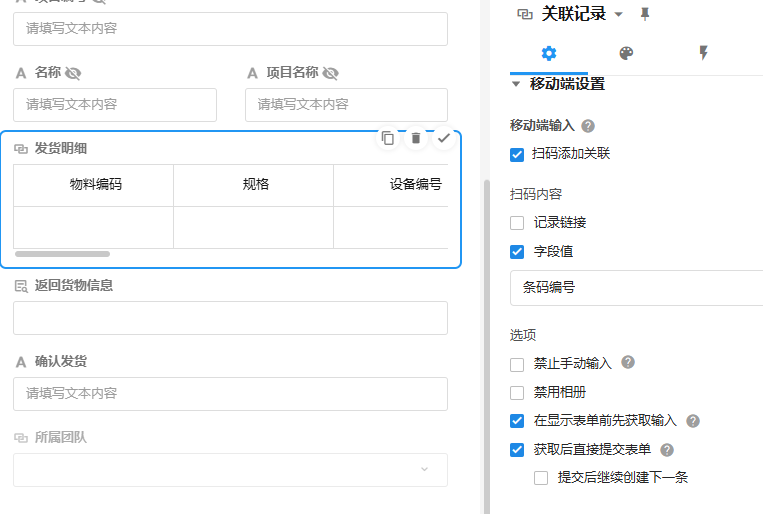Click the checkmark confirm icon on 发货明细
The height and width of the screenshot is (514, 763).
click(444, 138)
